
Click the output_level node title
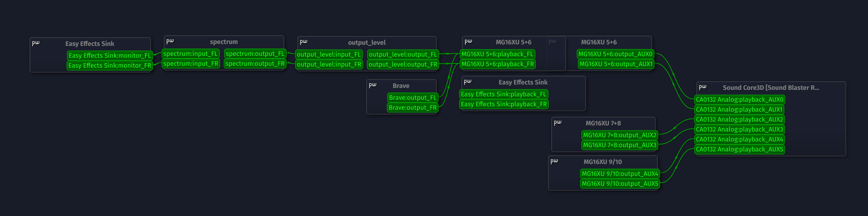pos(367,42)
